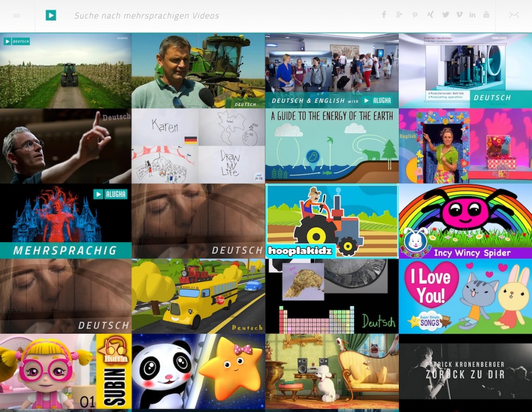Image resolution: width=532 pixels, height=412 pixels.
Task: Play the yellow school bus cartoon
Action: coord(198,296)
